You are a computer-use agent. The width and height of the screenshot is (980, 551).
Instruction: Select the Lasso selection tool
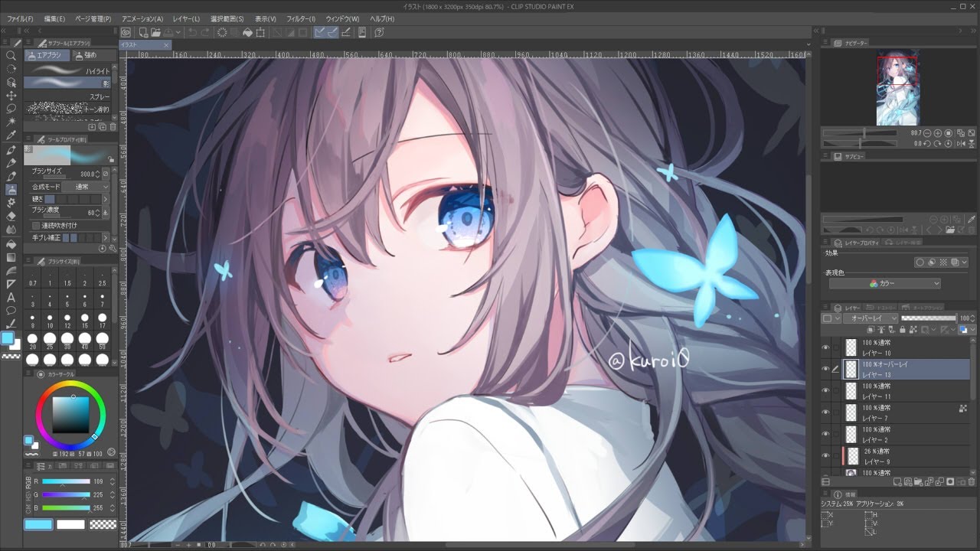click(x=11, y=109)
